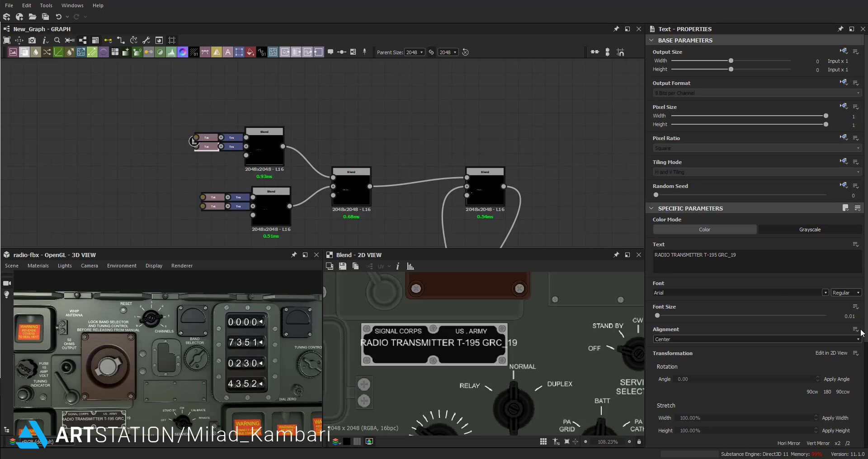Click the Font Size slider handle
The image size is (868, 459).
[657, 316]
